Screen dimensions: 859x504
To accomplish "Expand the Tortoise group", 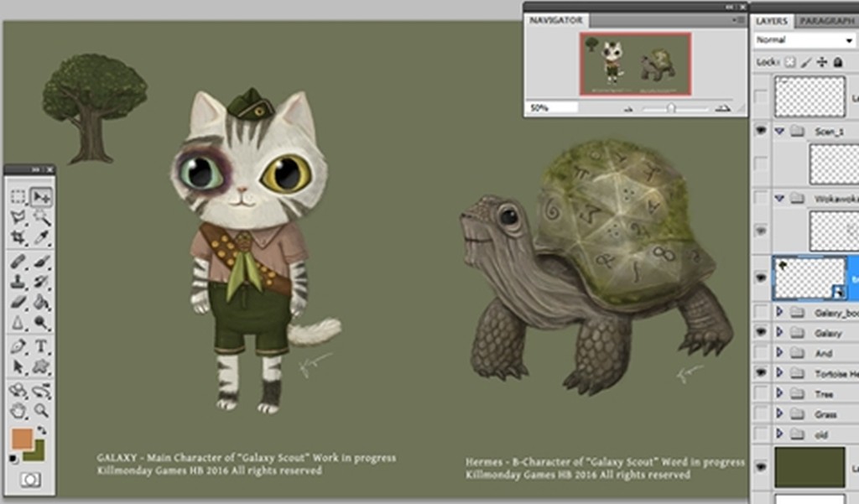I will tap(779, 372).
